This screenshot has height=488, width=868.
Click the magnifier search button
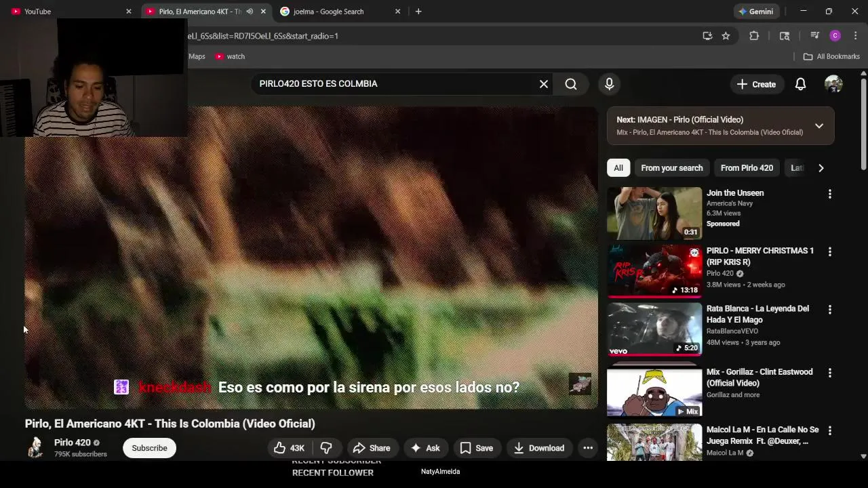pyautogui.click(x=571, y=84)
